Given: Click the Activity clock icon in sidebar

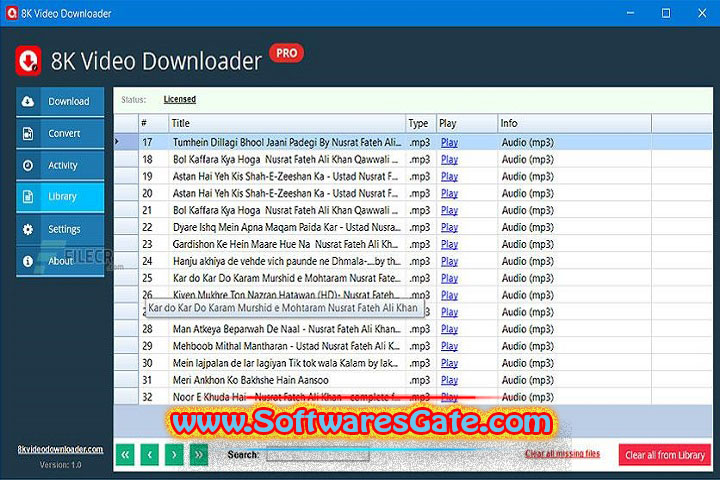Looking at the screenshot, I should tap(28, 165).
